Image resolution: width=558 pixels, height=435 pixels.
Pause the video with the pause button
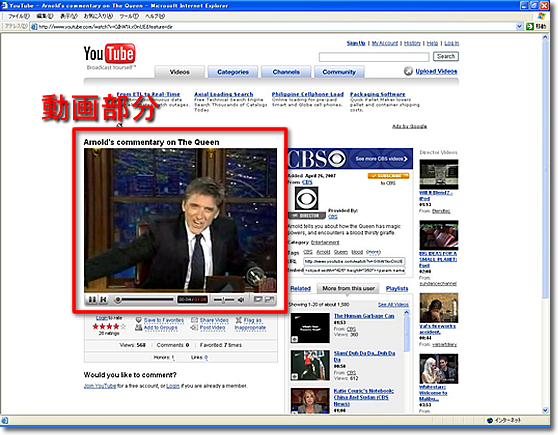tap(92, 300)
